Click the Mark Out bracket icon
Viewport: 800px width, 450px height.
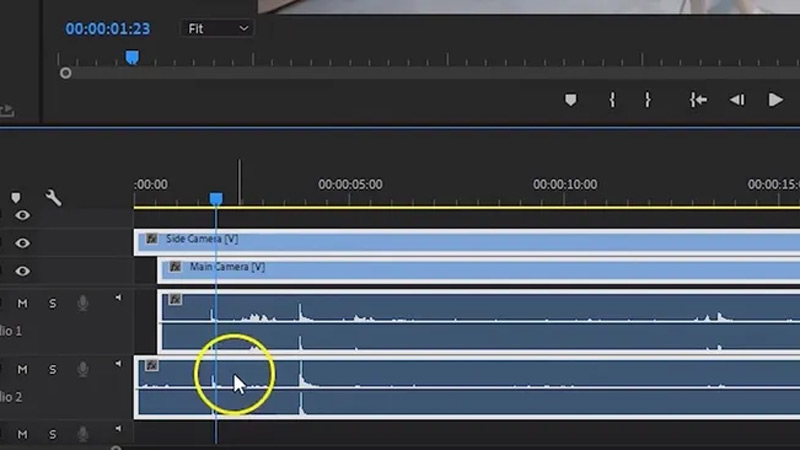(647, 100)
